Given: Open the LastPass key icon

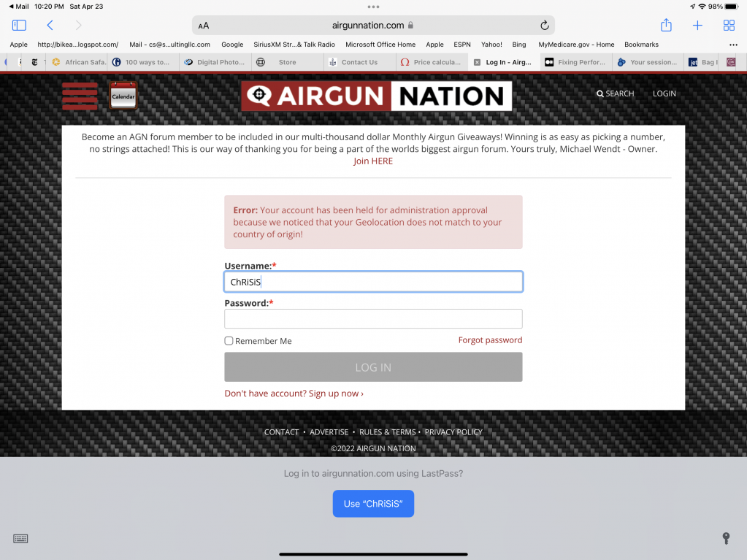Looking at the screenshot, I should tap(726, 539).
